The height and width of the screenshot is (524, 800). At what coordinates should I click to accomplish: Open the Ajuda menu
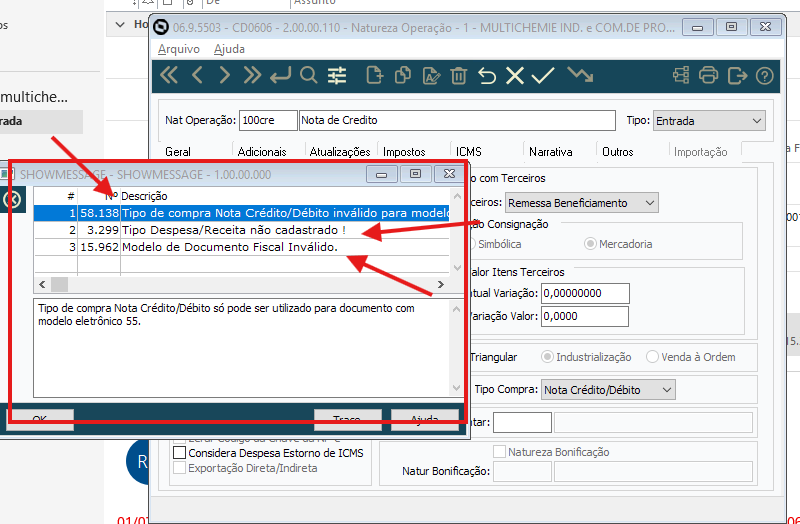[x=229, y=49]
